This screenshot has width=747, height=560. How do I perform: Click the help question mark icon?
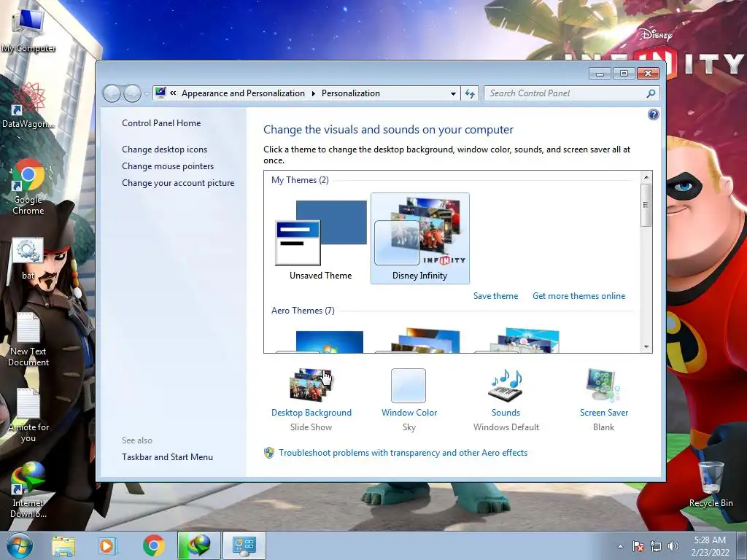(x=653, y=114)
